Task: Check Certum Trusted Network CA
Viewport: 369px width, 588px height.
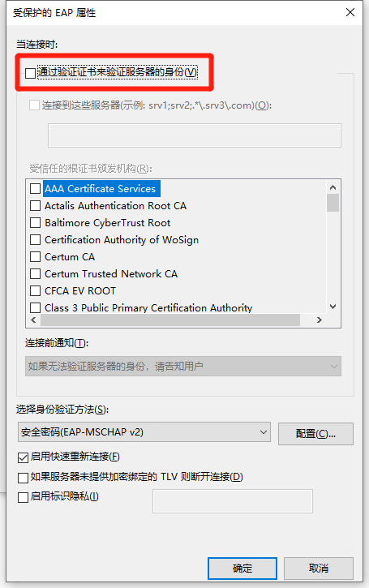Action: pyautogui.click(x=35, y=274)
